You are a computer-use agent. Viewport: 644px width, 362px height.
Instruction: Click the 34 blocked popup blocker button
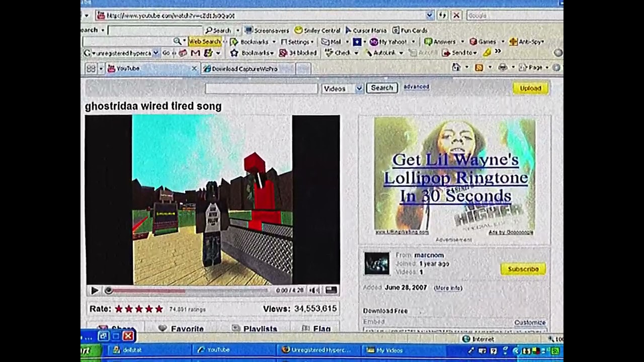(x=298, y=53)
